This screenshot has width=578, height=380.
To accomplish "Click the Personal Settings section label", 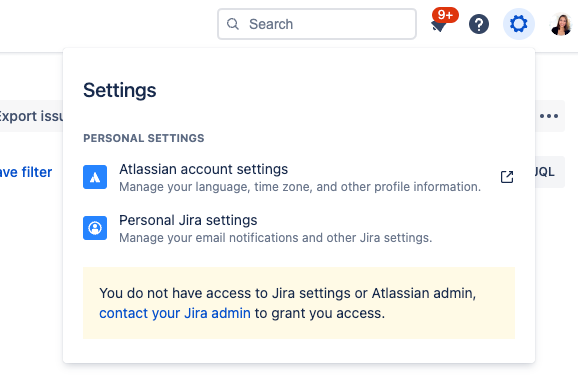I will [144, 138].
